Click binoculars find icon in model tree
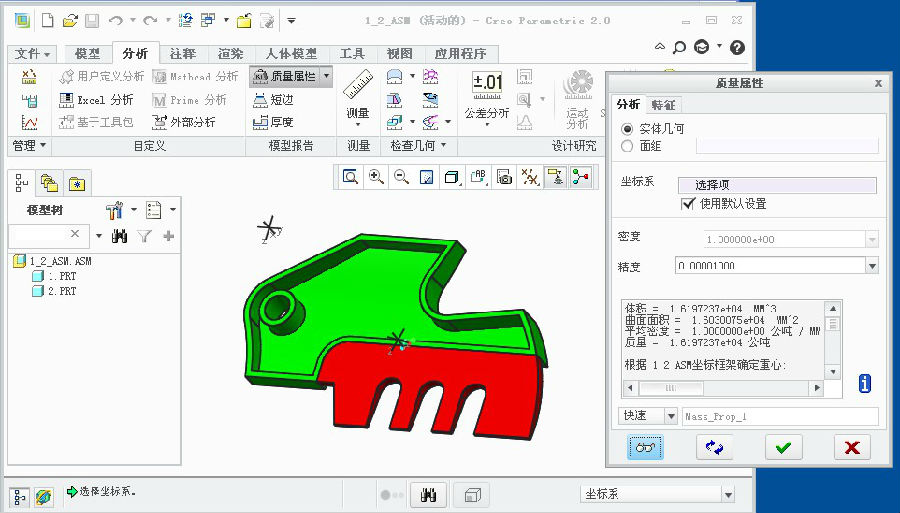The width and height of the screenshot is (900, 513). (x=120, y=236)
